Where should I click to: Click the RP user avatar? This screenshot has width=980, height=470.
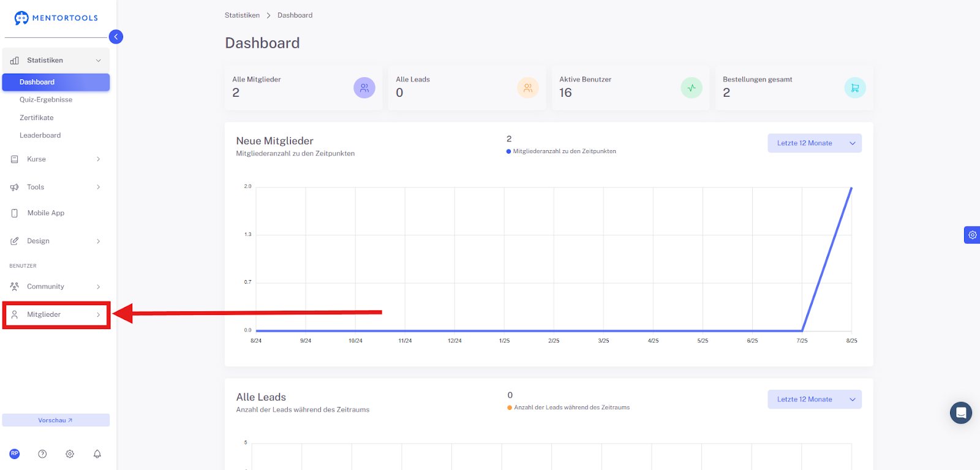[15, 454]
